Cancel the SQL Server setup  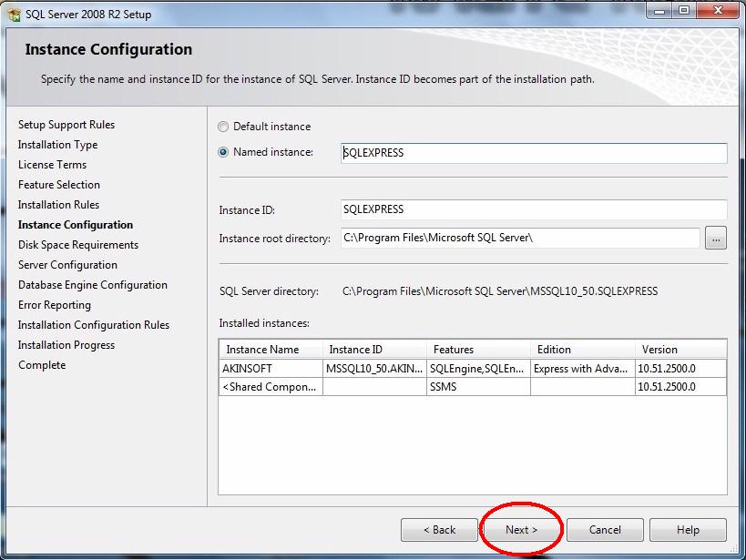pyautogui.click(x=605, y=530)
